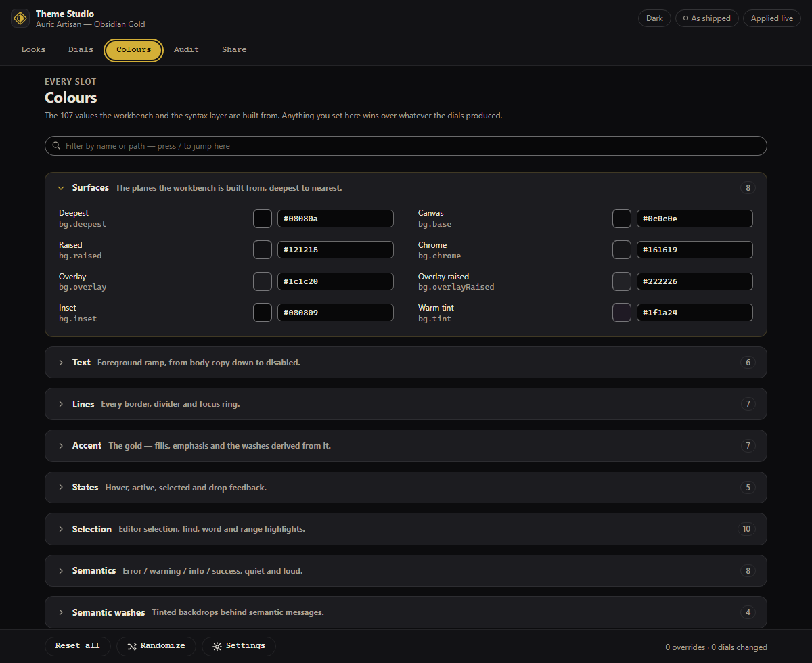Expand the Accent section
812x663 pixels.
point(405,446)
